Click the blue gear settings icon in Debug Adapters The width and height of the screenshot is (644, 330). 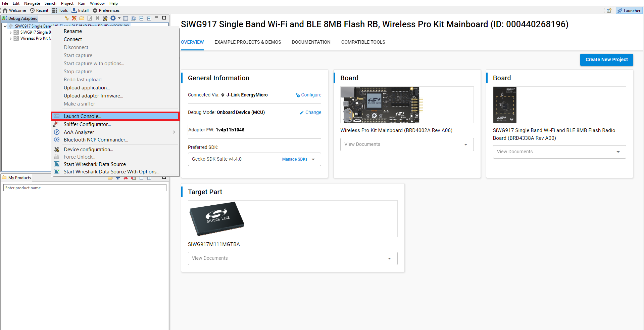pos(113,18)
